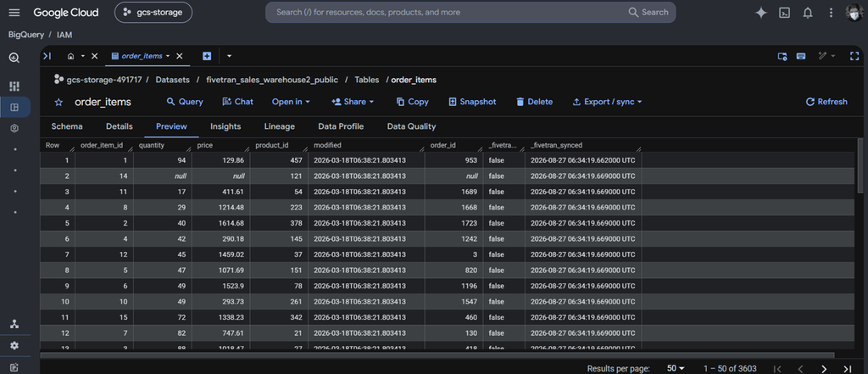Open the clipboard release notes sidebar icon
The image size is (868, 374).
(x=14, y=367)
